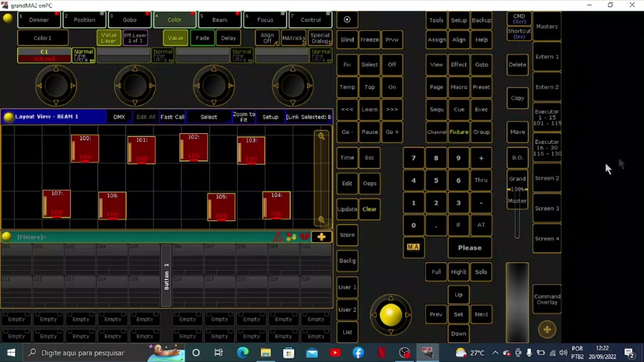Screen dimensions: 644x362
Task: Open the Layout View Select dropdown
Action: [209, 117]
